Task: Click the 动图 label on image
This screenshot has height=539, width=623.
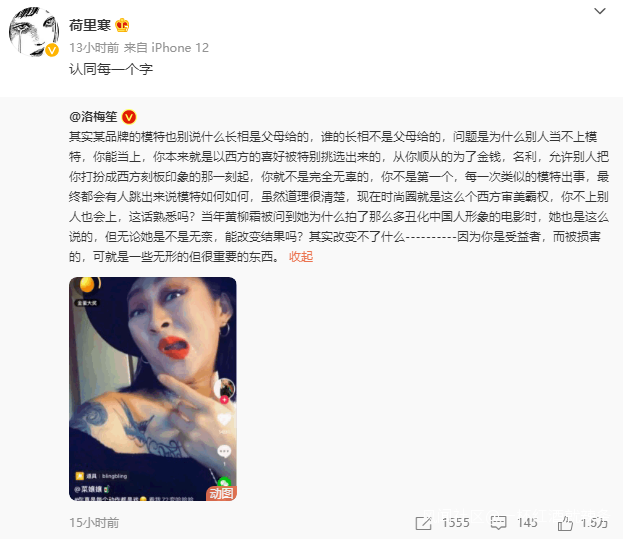Action: coord(221,493)
